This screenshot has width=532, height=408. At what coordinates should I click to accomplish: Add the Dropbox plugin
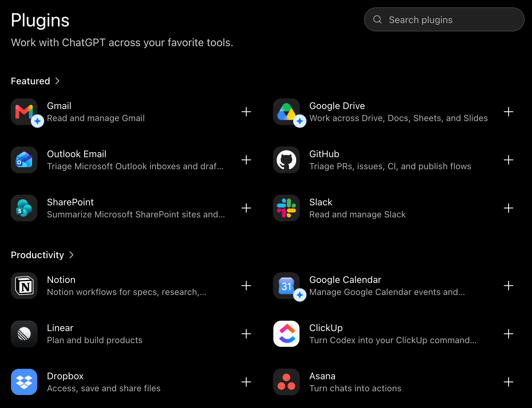246,382
